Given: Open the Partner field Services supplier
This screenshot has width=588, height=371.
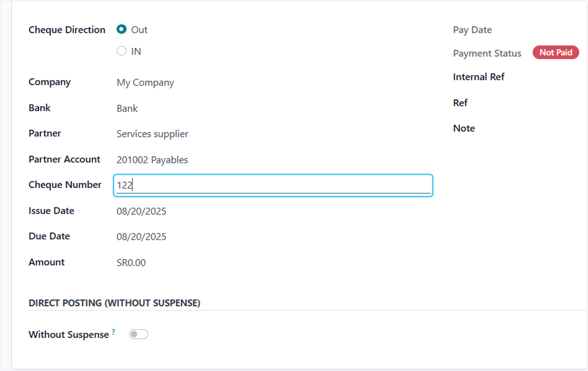Looking at the screenshot, I should click(152, 134).
